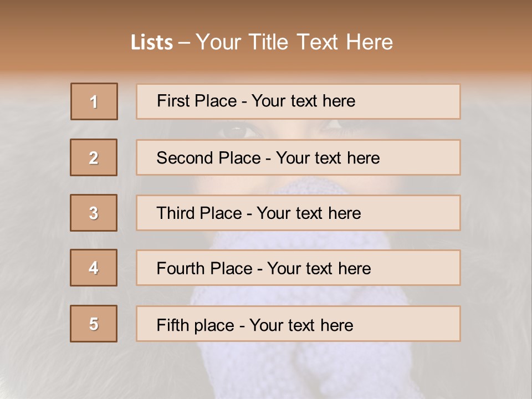Select the "Second Place" label text
Image resolution: width=532 pixels, height=399 pixels.
208,158
